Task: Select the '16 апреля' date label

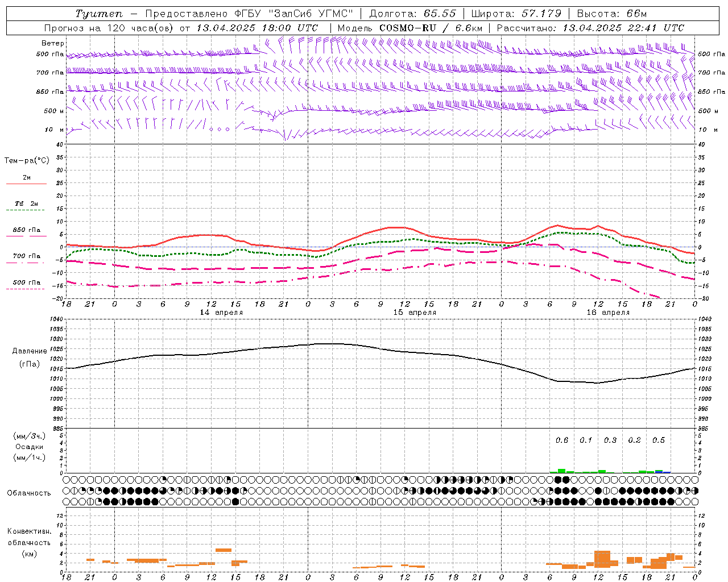Action: pos(608,313)
